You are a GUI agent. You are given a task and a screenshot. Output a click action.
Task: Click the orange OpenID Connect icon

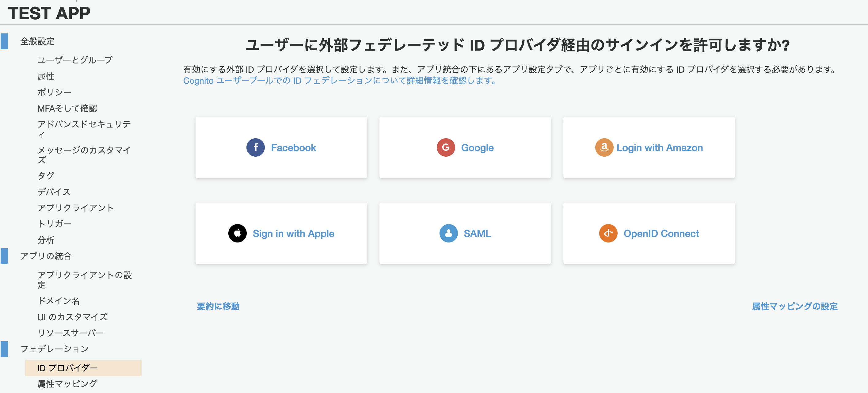tap(608, 233)
